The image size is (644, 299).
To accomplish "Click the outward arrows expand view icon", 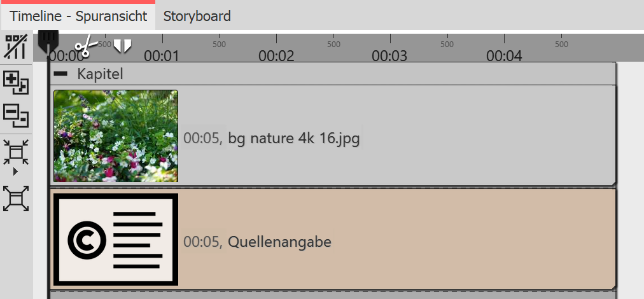I will (x=15, y=198).
